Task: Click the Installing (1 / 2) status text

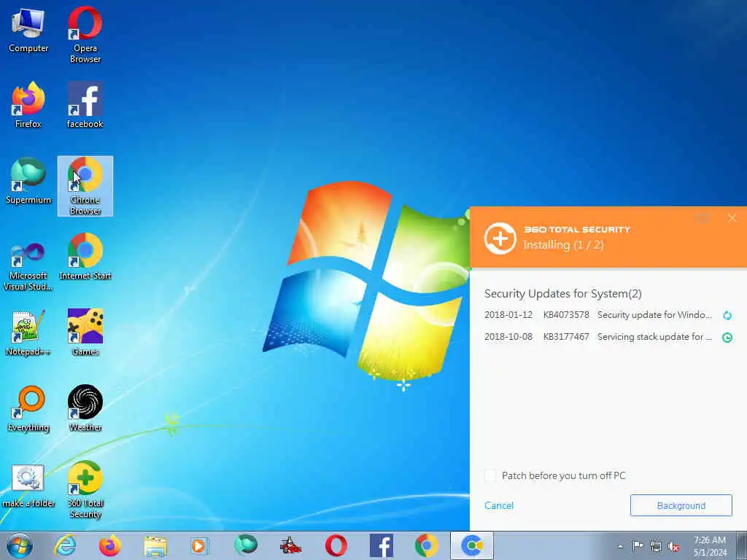Action: pyautogui.click(x=563, y=245)
